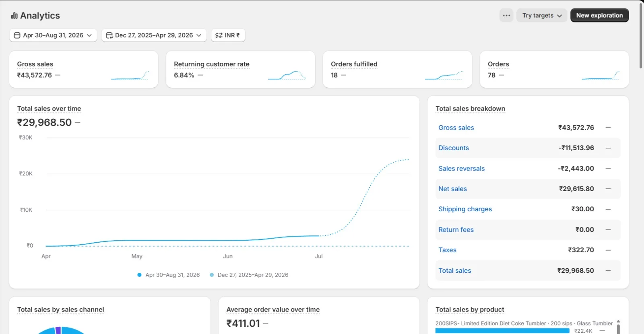The image size is (644, 334).
Task: Click the Analytics bar chart icon
Action: (14, 16)
